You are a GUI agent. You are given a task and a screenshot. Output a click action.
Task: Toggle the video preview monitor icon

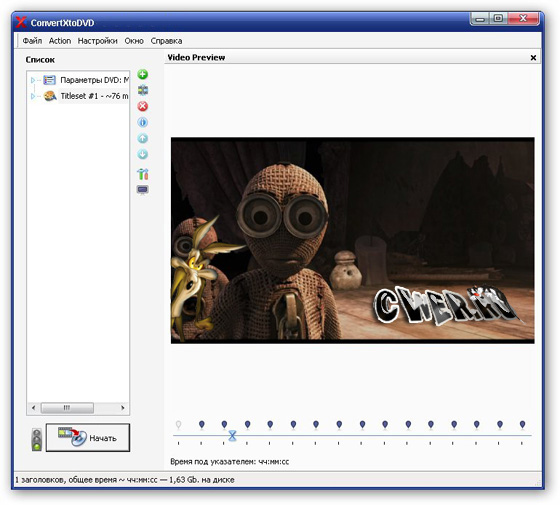[142, 189]
